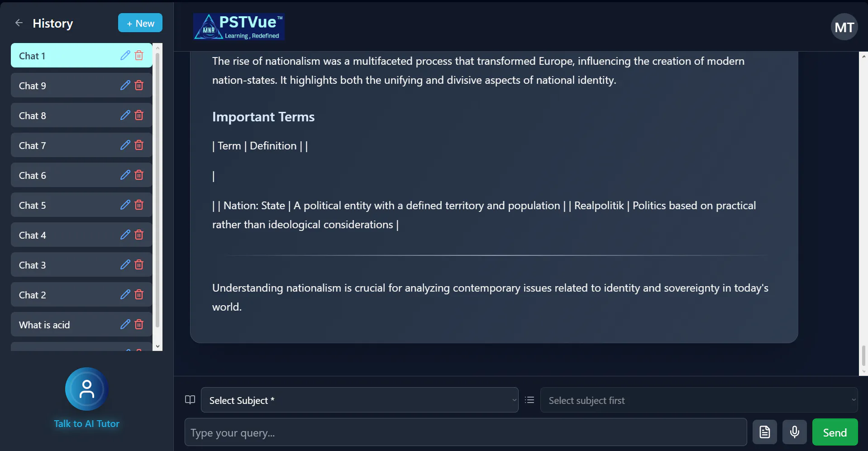Select Chat 6 from history
This screenshot has height=451, width=868.
pos(81,175)
